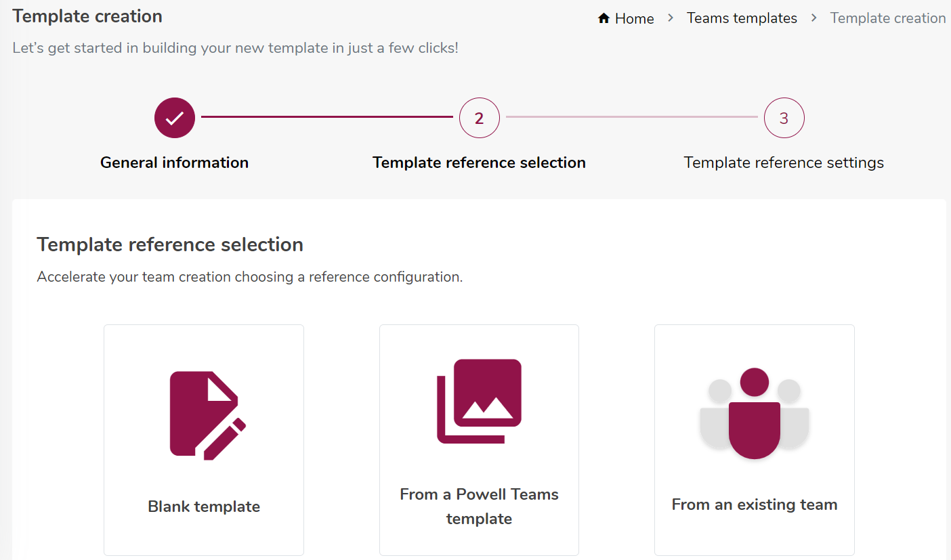Click the Home house icon in breadcrumb
The image size is (951, 560).
pyautogui.click(x=604, y=18)
